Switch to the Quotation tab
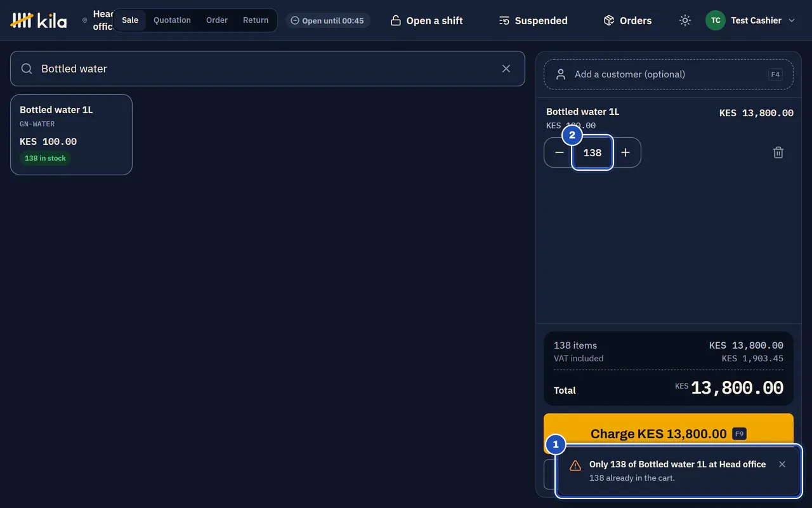 172,20
